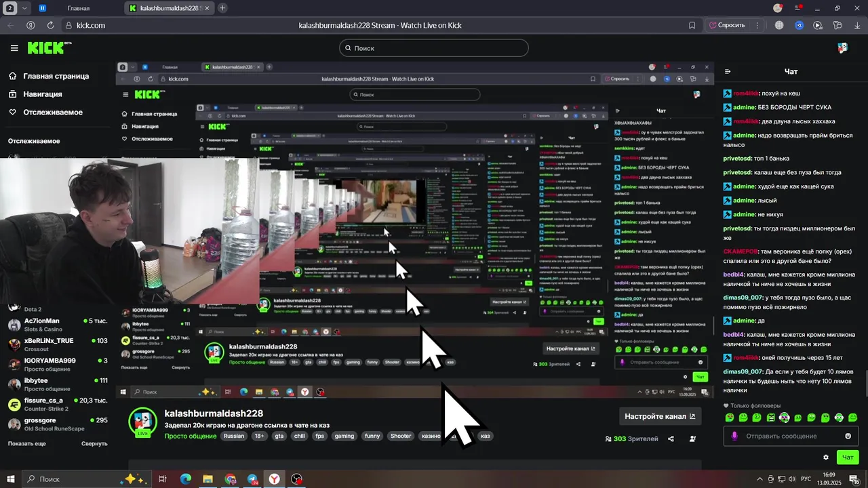Open Telegram from taskbar
The height and width of the screenshot is (488, 868).
tap(252, 479)
